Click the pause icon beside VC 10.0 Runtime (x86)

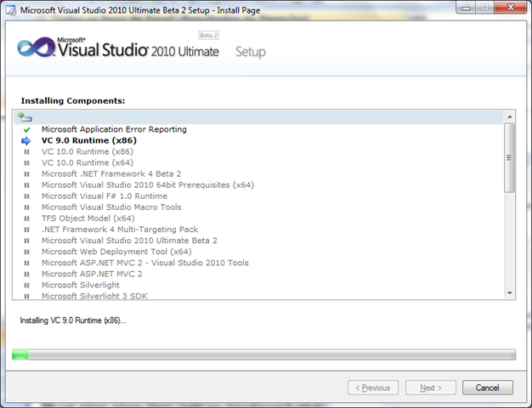click(x=27, y=152)
